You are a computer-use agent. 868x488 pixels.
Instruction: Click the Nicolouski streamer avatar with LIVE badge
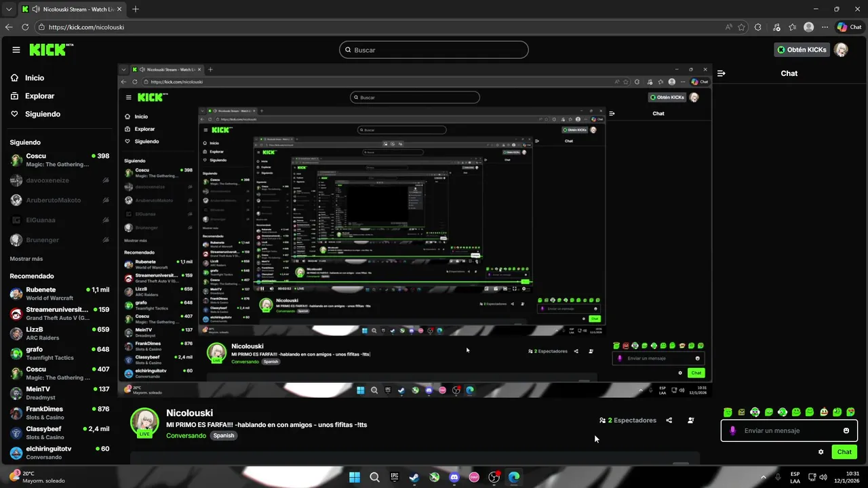coord(144,423)
